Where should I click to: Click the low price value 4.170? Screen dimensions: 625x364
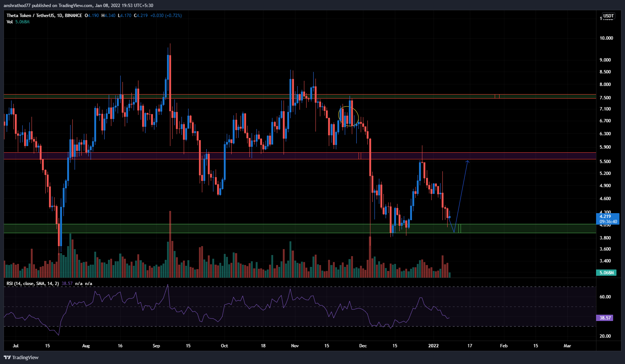pos(126,16)
